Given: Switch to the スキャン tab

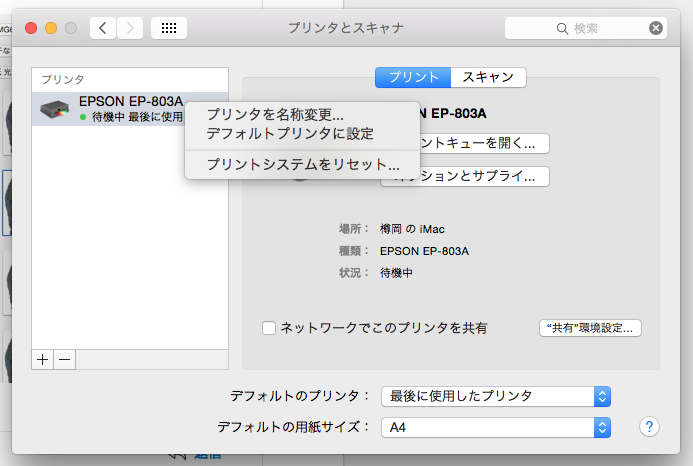Looking at the screenshot, I should 488,77.
